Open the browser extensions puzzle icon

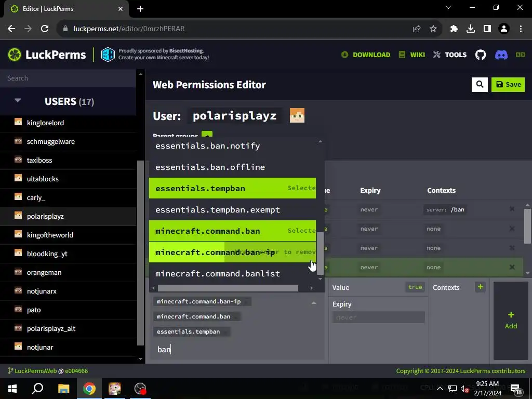454,29
